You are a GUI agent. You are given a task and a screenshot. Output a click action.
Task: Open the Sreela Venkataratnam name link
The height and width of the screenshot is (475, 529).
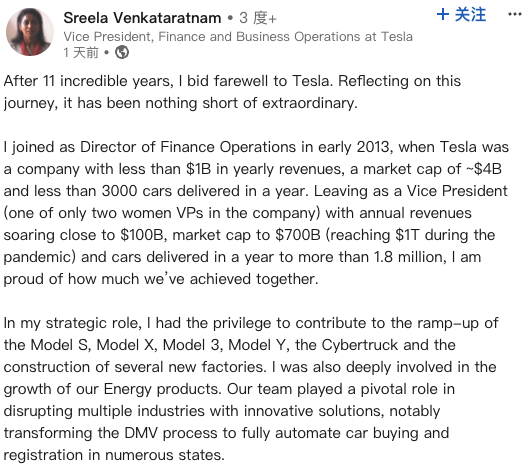pyautogui.click(x=142, y=18)
